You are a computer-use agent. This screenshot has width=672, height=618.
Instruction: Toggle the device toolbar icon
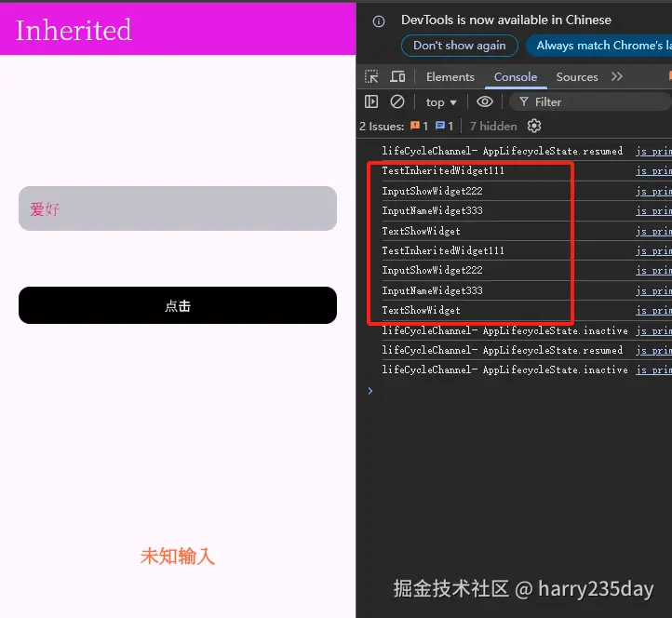point(397,76)
